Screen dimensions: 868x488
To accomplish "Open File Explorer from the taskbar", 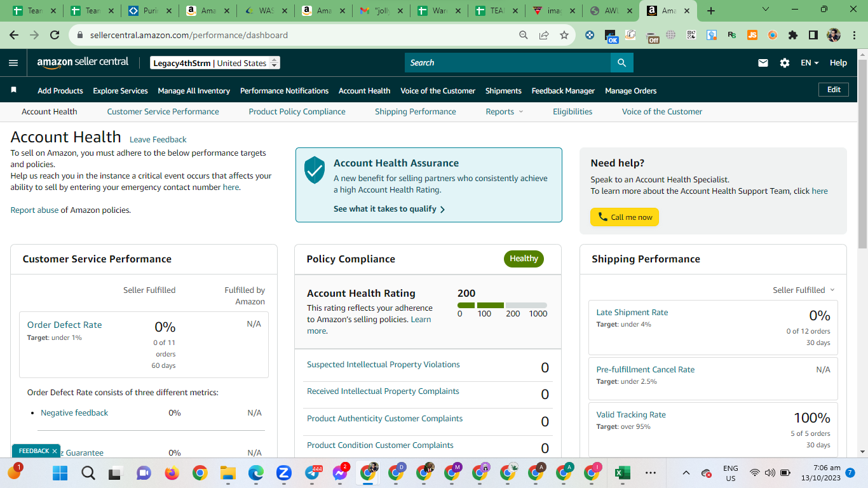I will [227, 473].
